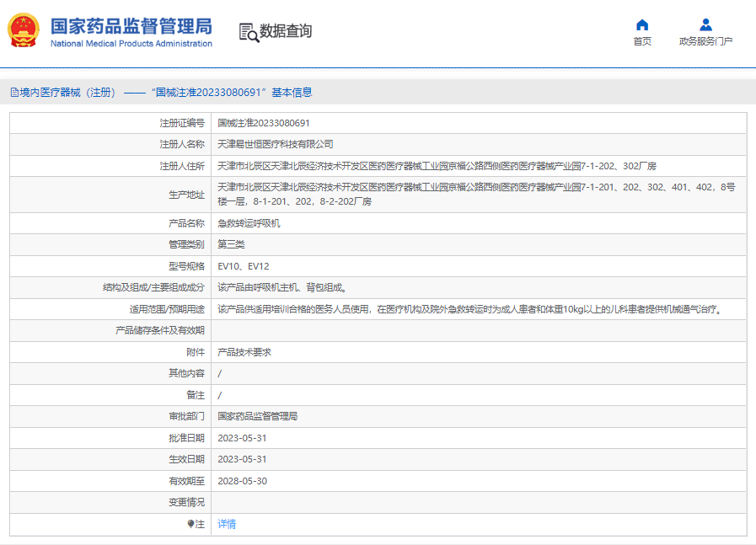Click the 该产品由呼吸机主机、背包组成。 cell

click(x=282, y=288)
